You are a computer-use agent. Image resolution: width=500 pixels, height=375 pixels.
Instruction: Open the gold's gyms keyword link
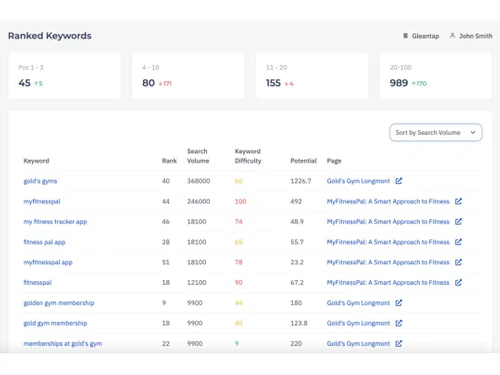40,181
